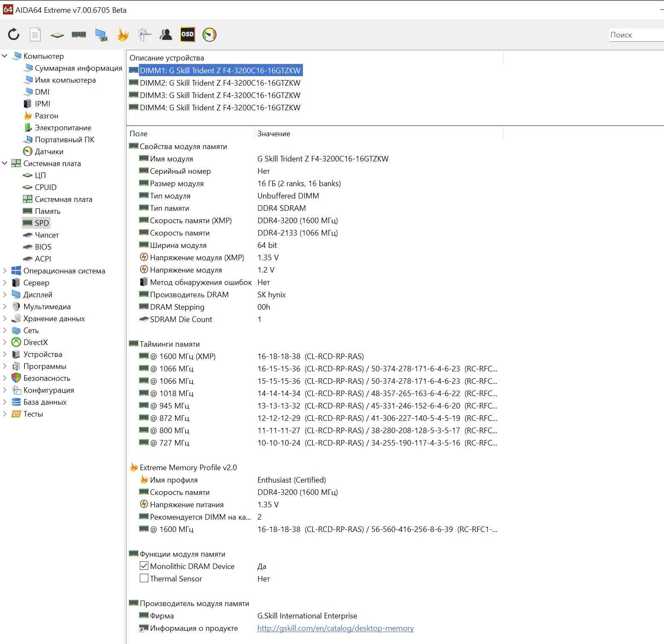The image size is (664, 644).
Task: Open the user profile toolbar icon
Action: pos(166,34)
